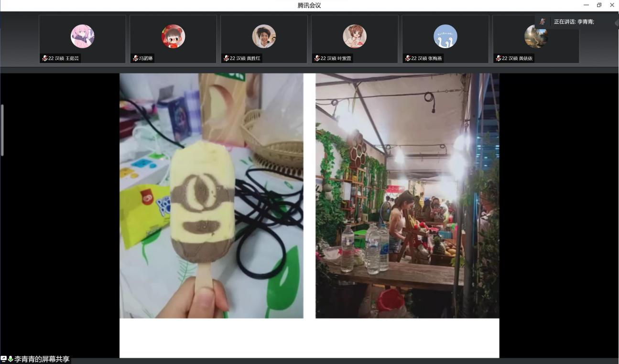Open 黄胜红's profile avatar
This screenshot has width=619, height=364.
coord(264,36)
